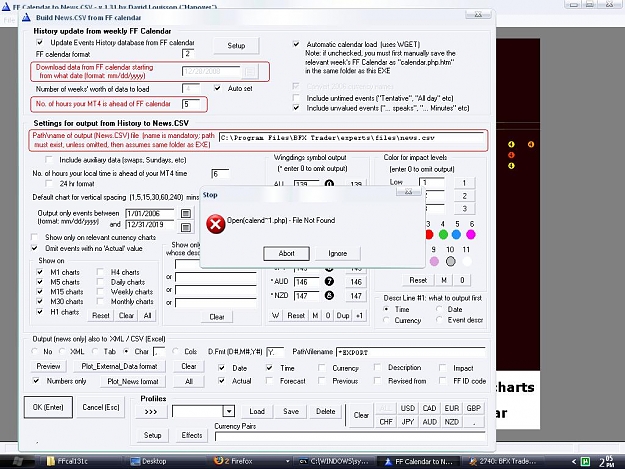Click Setup button beside FF calendar format
The image size is (625, 469).
point(236,45)
